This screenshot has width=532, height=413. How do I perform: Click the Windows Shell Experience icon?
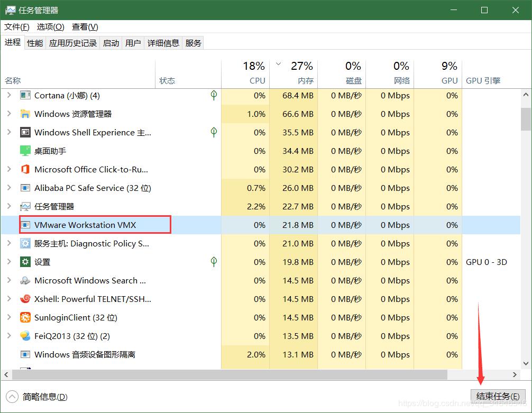pos(25,132)
